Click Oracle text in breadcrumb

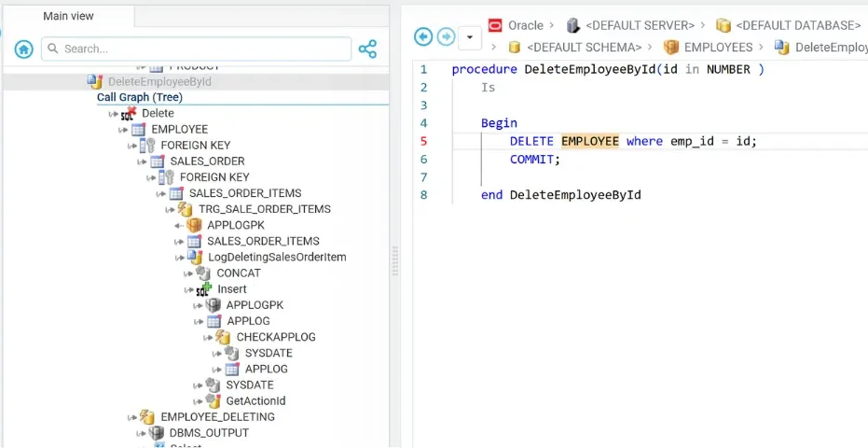coord(525,25)
